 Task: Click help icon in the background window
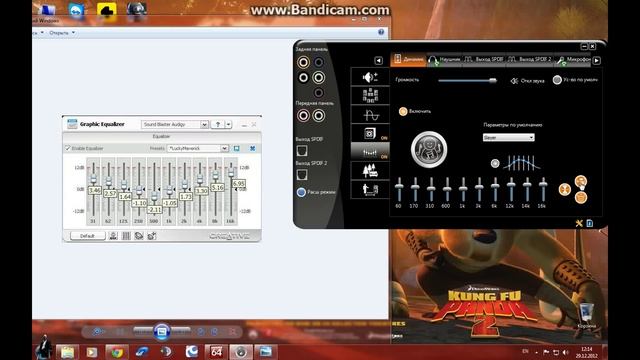click(x=381, y=32)
